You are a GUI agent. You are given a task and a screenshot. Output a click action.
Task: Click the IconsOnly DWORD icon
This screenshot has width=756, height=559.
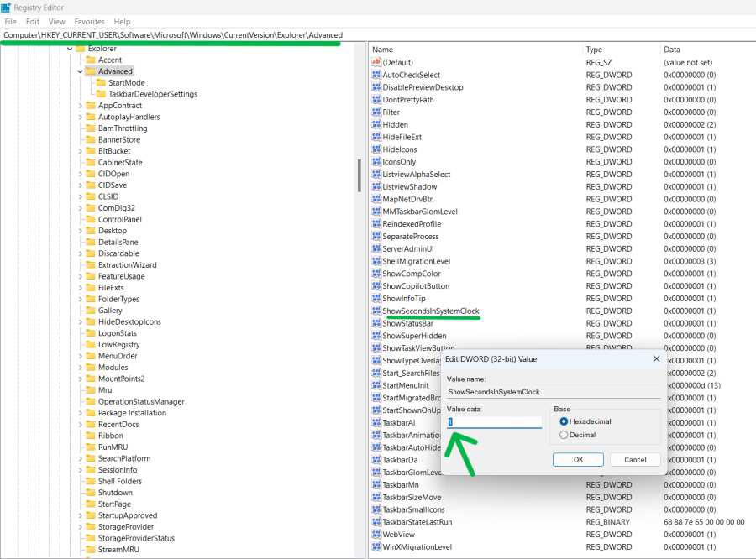click(376, 162)
